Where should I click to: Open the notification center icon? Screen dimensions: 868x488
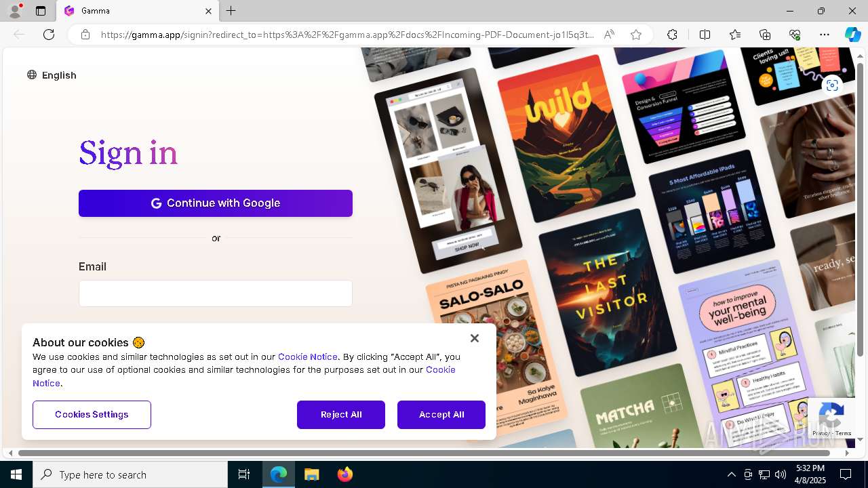pyautogui.click(x=846, y=474)
